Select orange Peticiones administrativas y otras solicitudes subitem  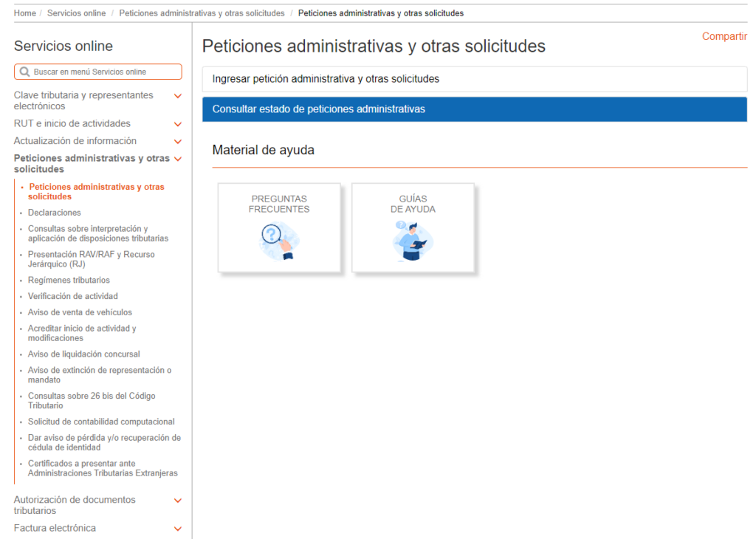[96, 191]
